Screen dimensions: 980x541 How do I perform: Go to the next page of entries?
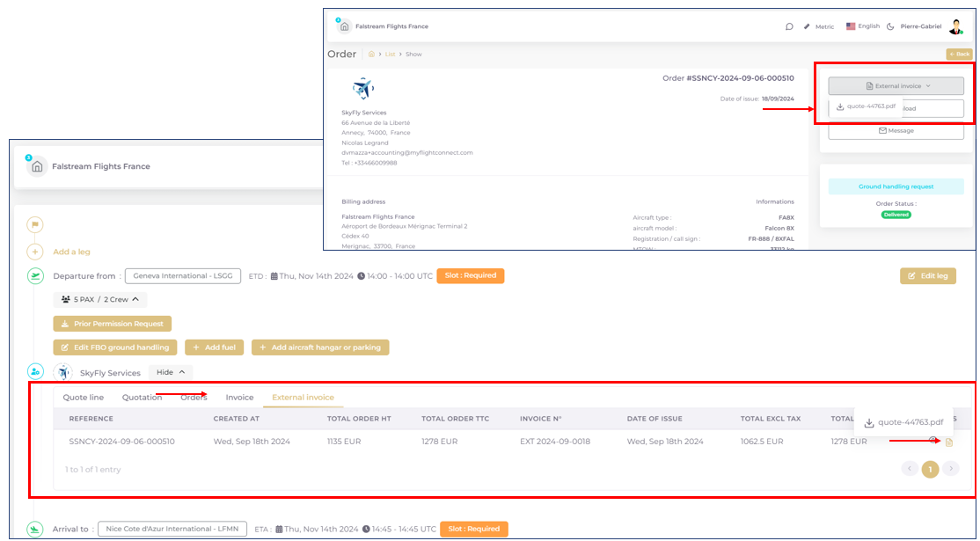pyautogui.click(x=951, y=469)
